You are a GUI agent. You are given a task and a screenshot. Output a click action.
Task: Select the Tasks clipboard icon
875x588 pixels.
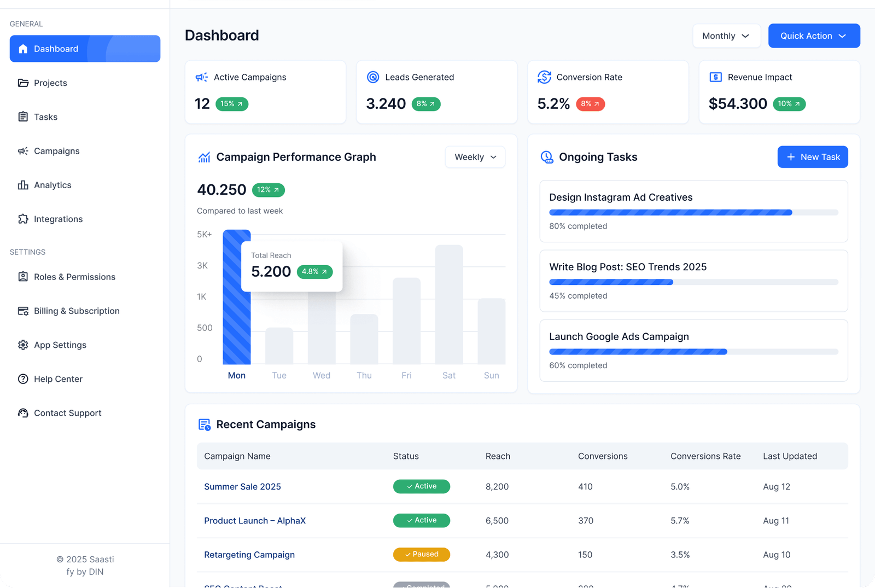pyautogui.click(x=23, y=117)
